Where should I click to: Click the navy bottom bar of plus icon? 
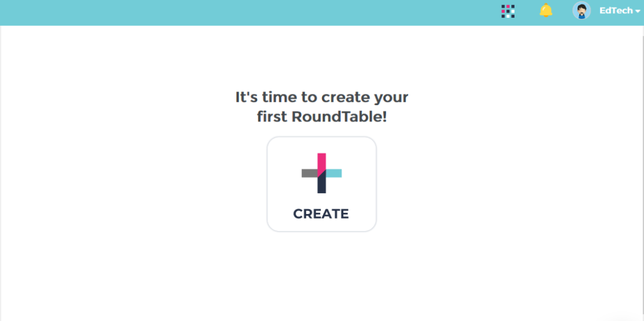321,184
